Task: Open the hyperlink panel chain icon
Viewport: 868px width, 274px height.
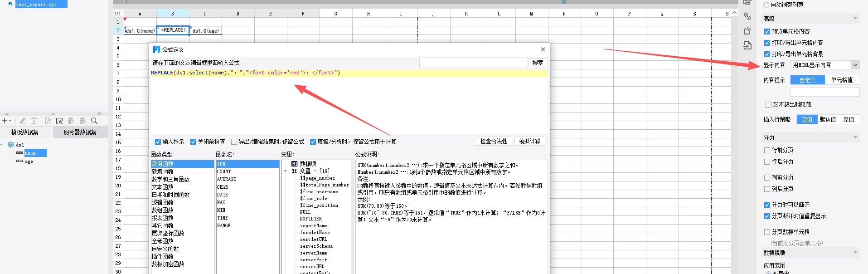Action: point(747,17)
